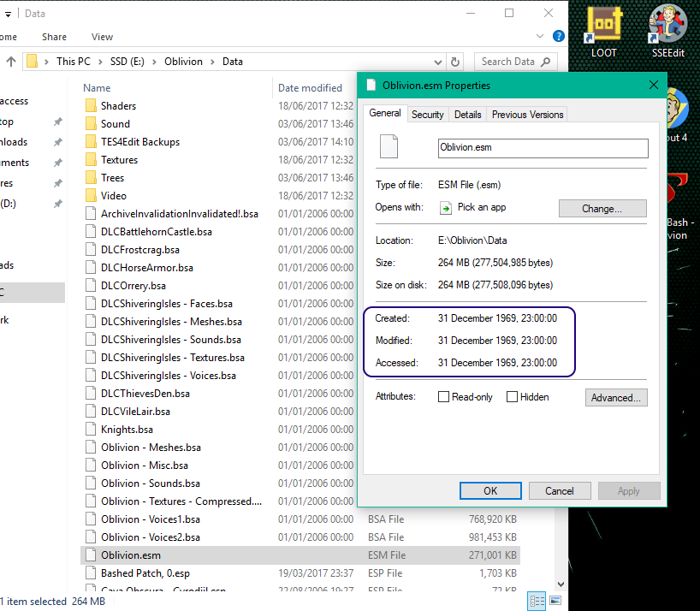Screen dimensions: 700x611
Task: Close the Oblivion.esm Properties dialog
Action: tap(654, 85)
